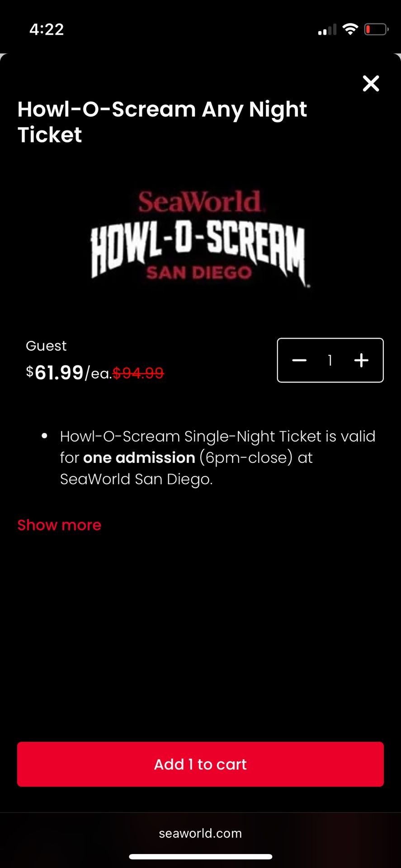Increase ticket quantity with plus icon
The width and height of the screenshot is (401, 868).
[x=361, y=360]
